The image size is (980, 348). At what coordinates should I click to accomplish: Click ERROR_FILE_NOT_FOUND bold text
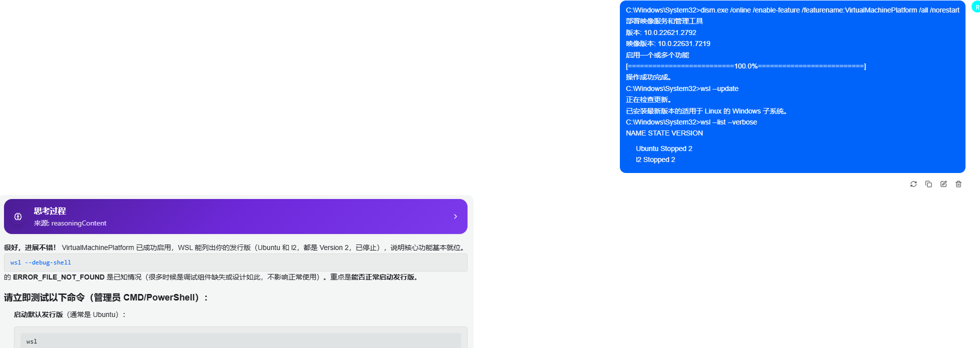pyautogui.click(x=59, y=277)
